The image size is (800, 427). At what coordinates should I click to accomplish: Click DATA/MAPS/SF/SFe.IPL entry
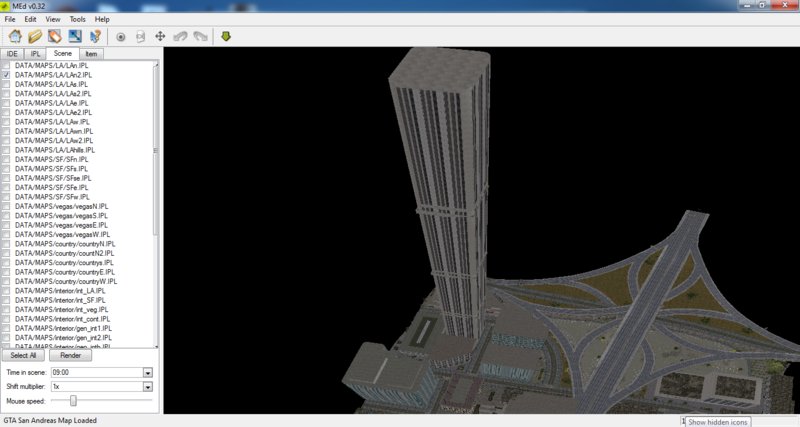click(x=52, y=187)
